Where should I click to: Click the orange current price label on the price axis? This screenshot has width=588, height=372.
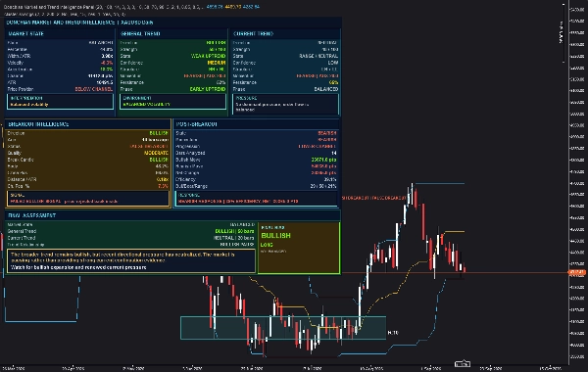[x=577, y=272]
